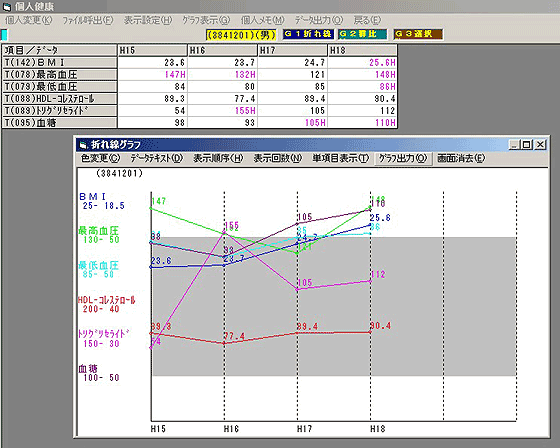Open the 個人変更(K) menu
560x448 pixels.
29,20
